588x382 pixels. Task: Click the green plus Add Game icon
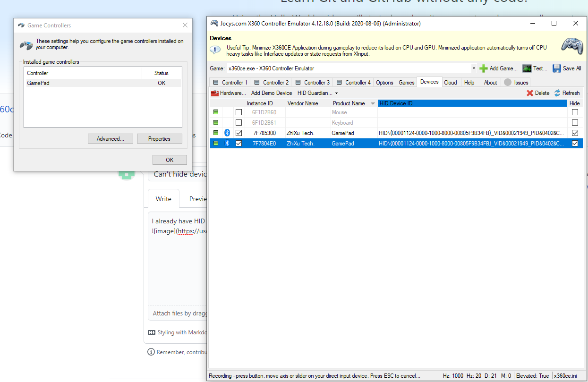click(x=483, y=68)
